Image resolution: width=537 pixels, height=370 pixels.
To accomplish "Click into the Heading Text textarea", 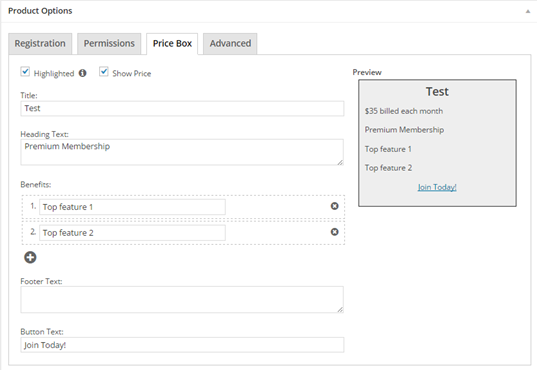I will pos(182,152).
